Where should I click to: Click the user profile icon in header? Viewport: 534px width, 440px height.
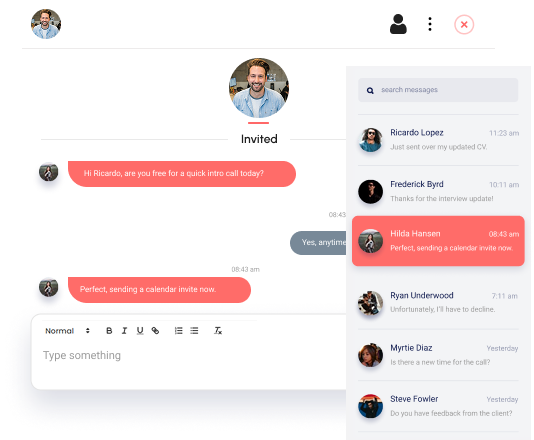click(398, 24)
